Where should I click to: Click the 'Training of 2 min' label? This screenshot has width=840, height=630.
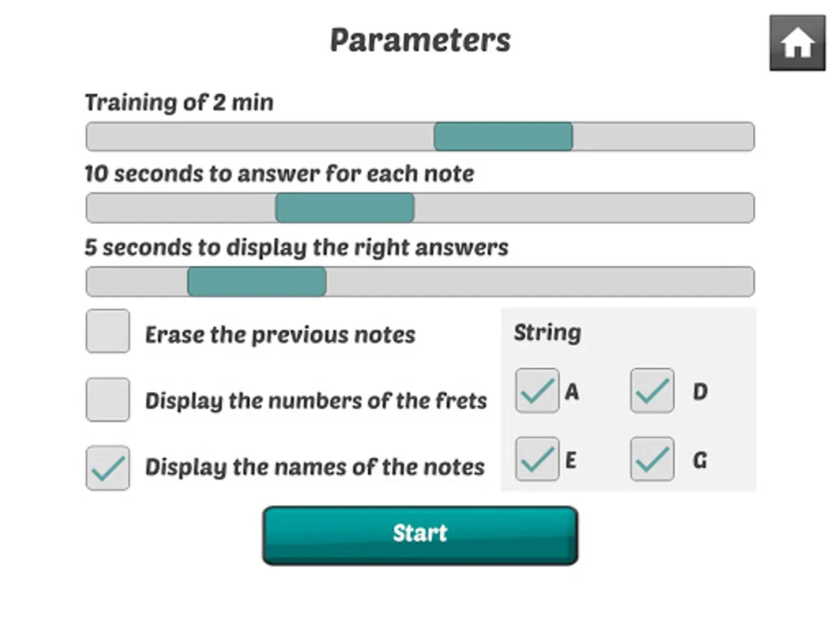pos(179,103)
